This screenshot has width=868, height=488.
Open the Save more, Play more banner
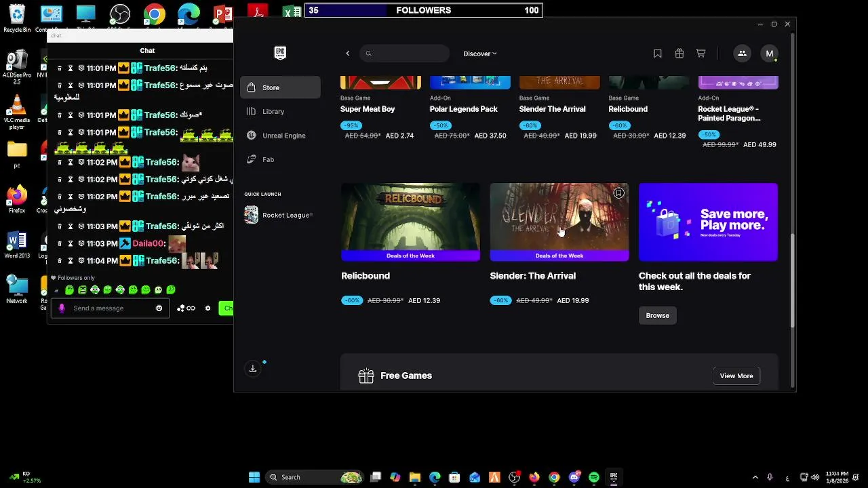pos(708,222)
